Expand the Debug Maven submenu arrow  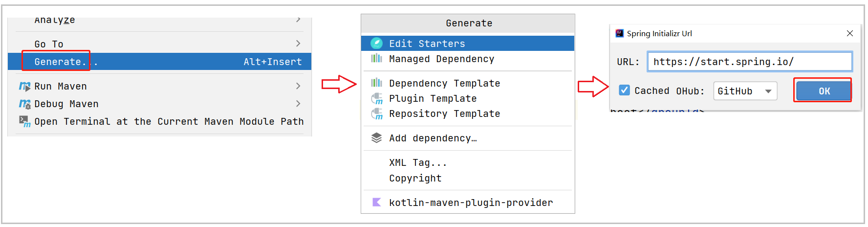pos(298,104)
